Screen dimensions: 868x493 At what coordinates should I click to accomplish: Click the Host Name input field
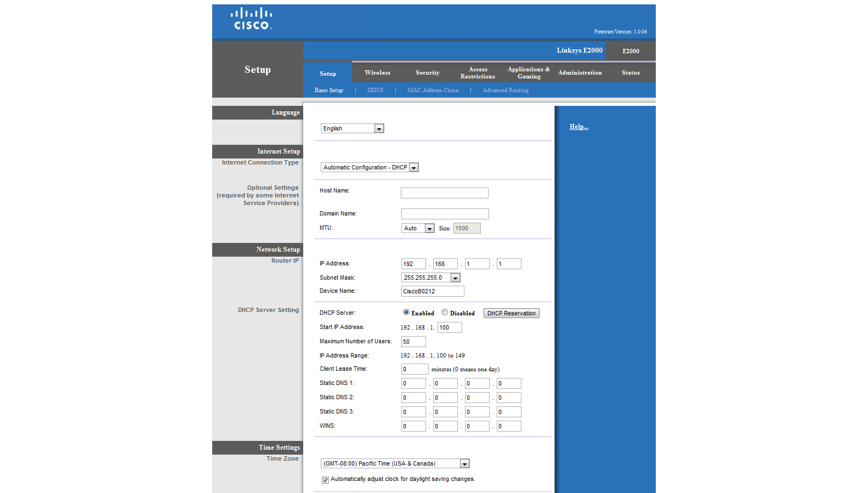[444, 193]
